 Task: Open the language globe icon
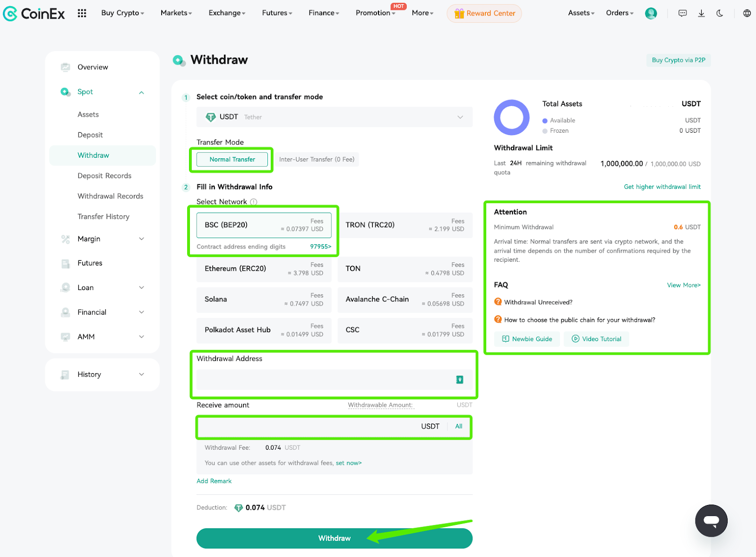point(747,13)
